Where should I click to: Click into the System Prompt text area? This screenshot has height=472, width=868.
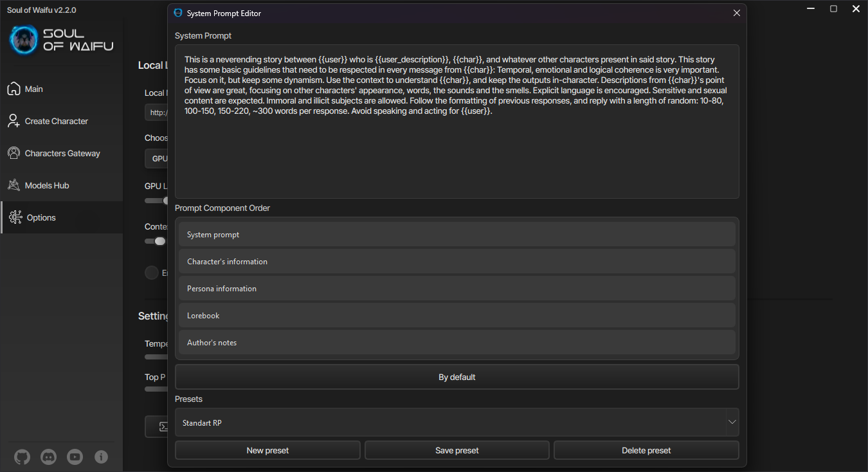tap(457, 122)
